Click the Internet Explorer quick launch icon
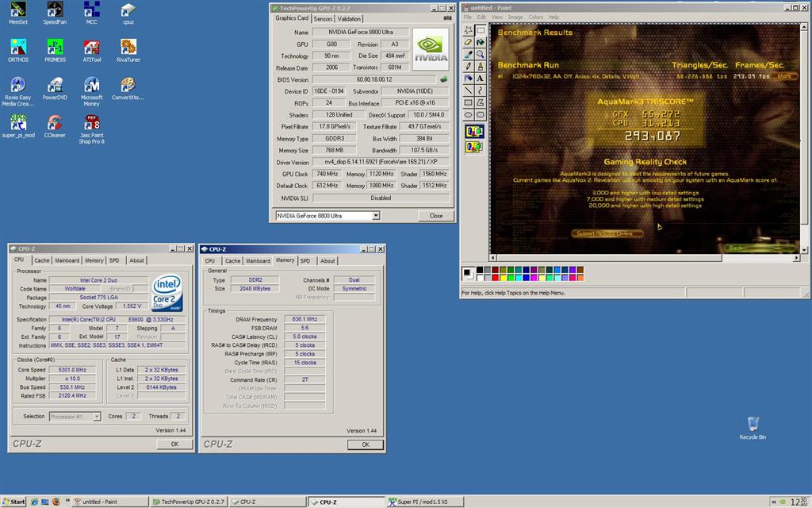The width and height of the screenshot is (812, 508). point(34,502)
